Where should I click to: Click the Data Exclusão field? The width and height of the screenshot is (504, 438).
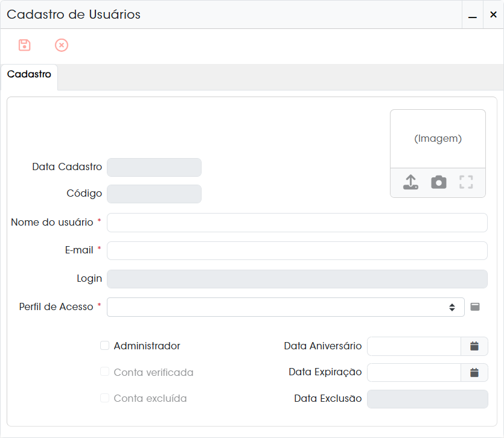coord(427,399)
